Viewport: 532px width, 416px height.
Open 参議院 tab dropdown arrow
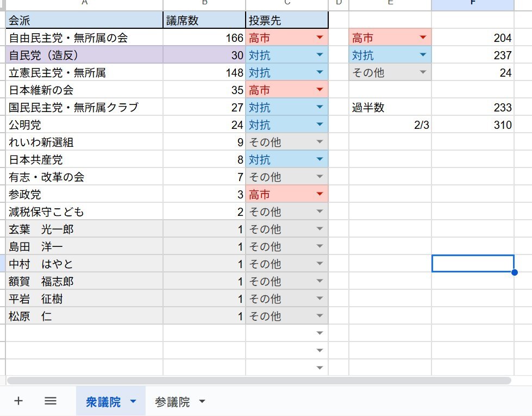pyautogui.click(x=202, y=402)
